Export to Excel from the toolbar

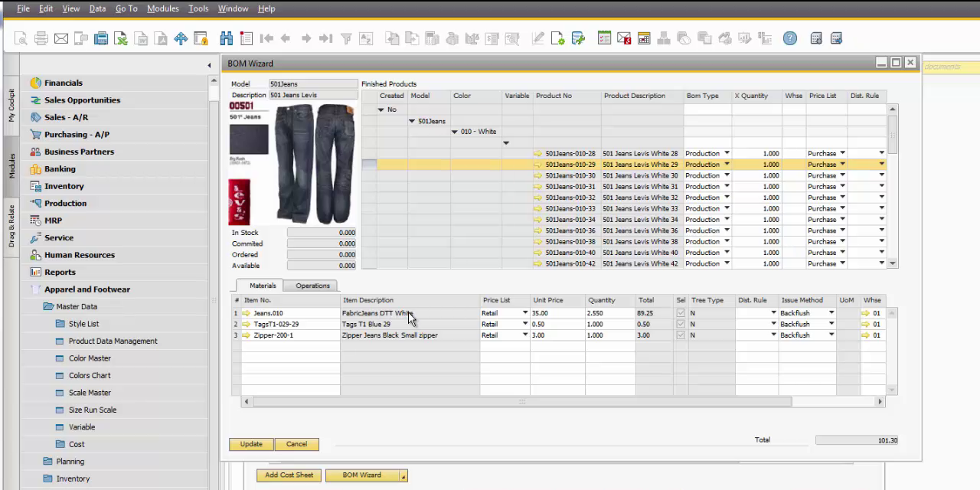(x=121, y=38)
